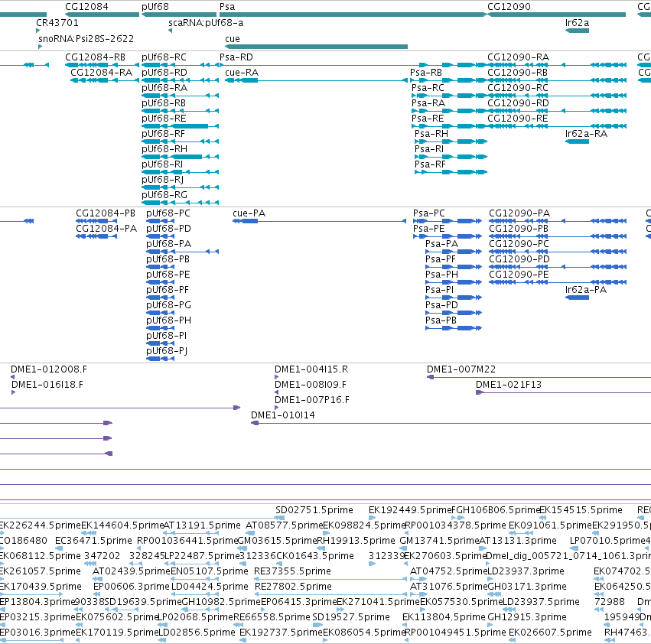Click the CG12090 gene label
651x644 pixels.
click(509, 7)
